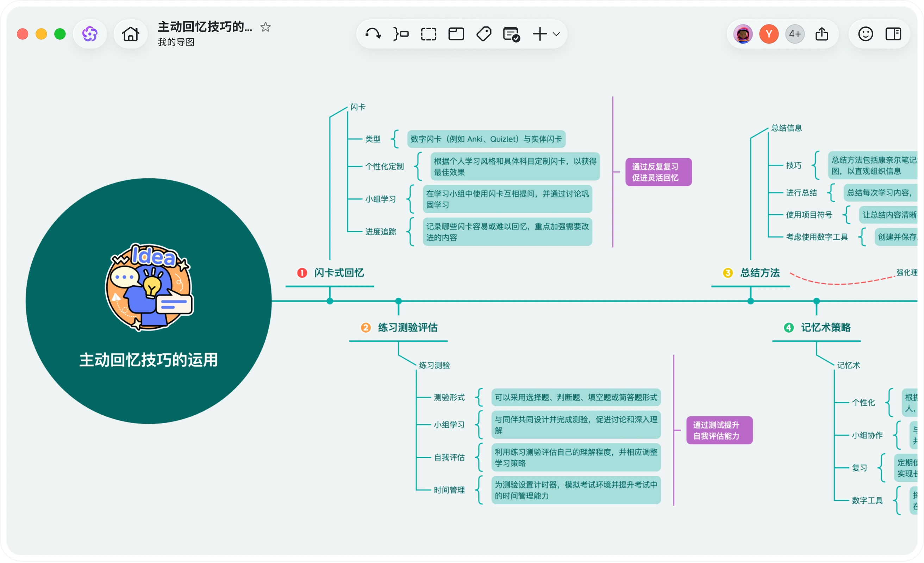The width and height of the screenshot is (924, 563).
Task: Click the orange Y collaborator avatar
Action: click(x=769, y=34)
